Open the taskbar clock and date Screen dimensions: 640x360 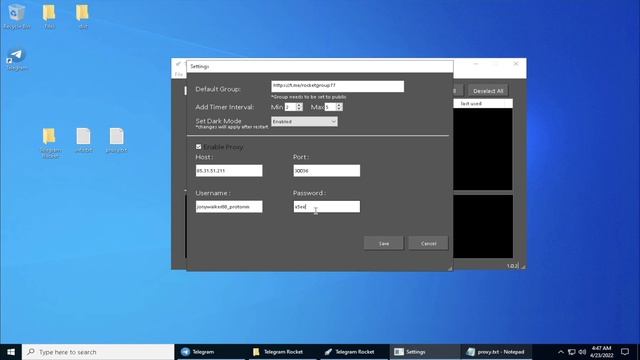coord(602,352)
